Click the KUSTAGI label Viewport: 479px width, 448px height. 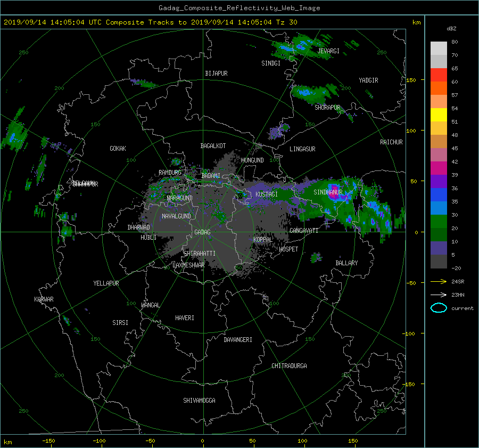267,194
